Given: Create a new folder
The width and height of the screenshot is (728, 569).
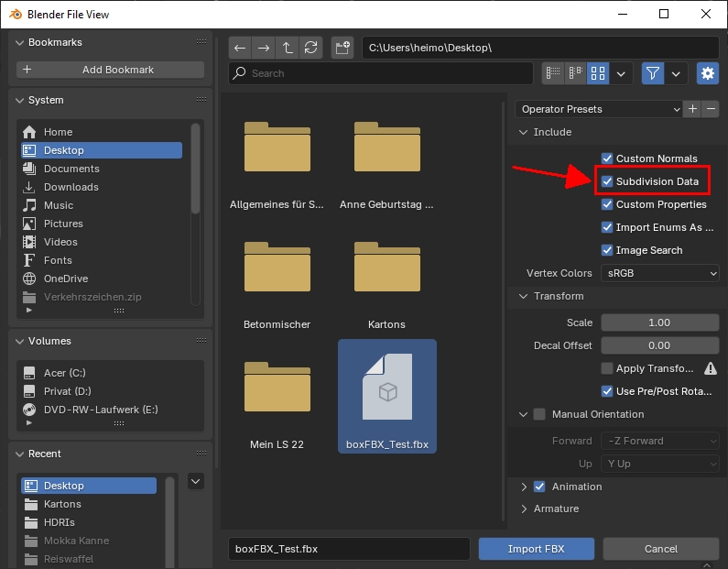Looking at the screenshot, I should 342,48.
